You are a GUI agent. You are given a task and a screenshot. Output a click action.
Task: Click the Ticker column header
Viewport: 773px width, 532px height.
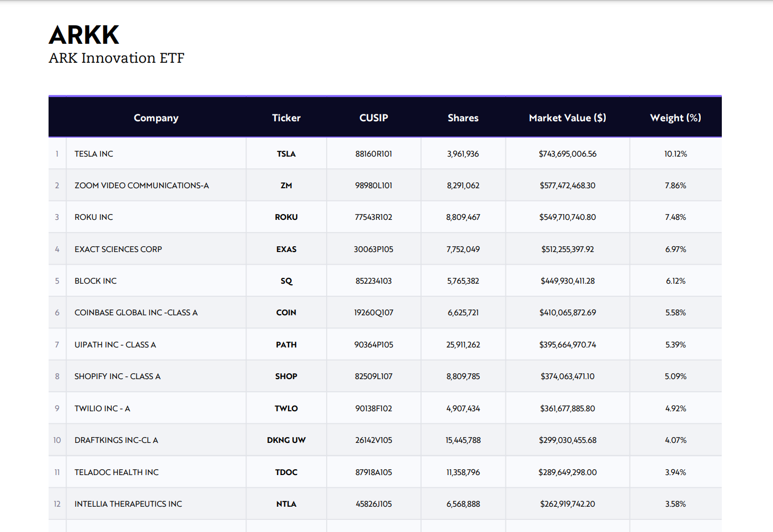[x=287, y=118]
